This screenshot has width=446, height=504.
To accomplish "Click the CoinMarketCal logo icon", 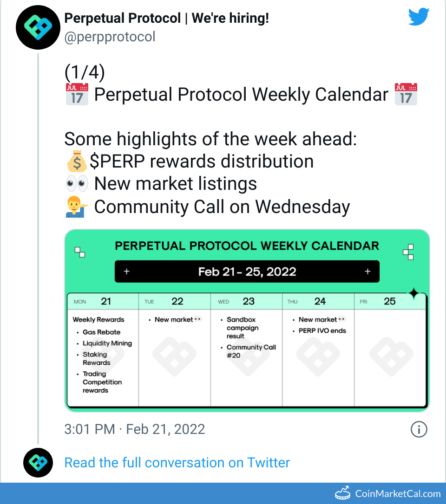I will point(343,493).
